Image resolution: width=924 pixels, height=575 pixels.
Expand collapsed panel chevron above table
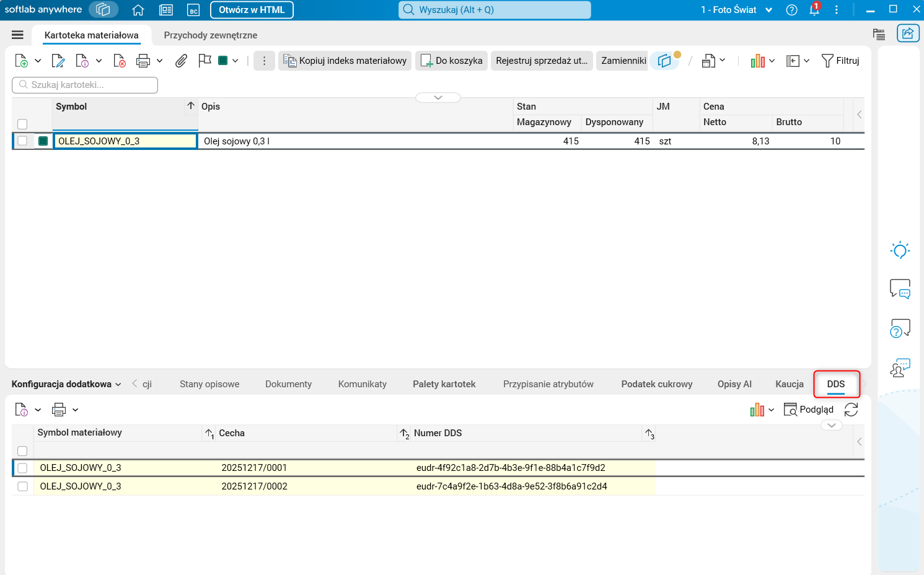click(x=438, y=97)
